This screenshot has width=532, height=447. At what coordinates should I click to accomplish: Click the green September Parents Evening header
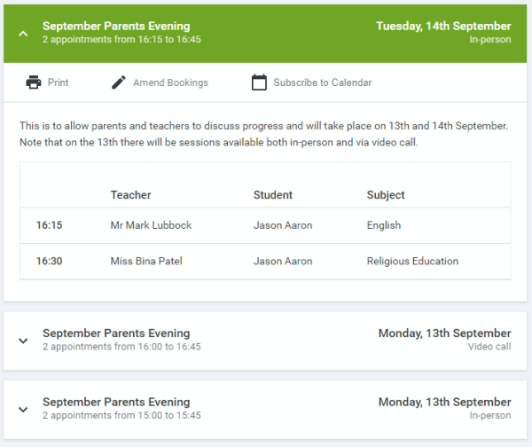(x=265, y=34)
